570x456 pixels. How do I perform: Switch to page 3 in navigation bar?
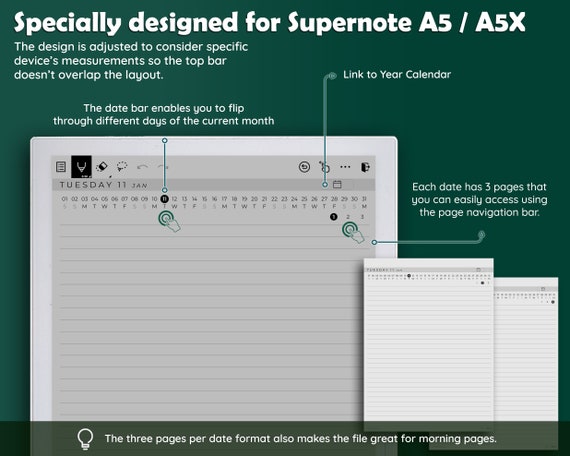click(362, 217)
